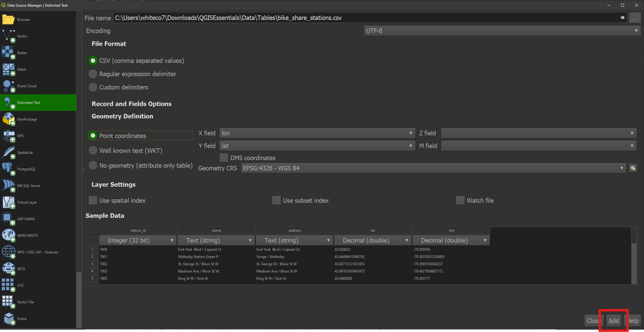Open the Mesh source icon
The width and height of the screenshot is (644, 332).
tap(8, 69)
